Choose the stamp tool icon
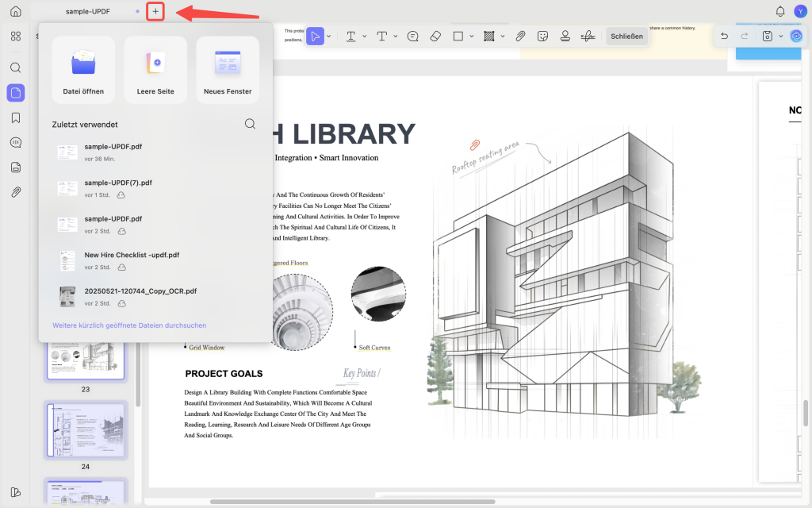812x508 pixels. tap(565, 37)
